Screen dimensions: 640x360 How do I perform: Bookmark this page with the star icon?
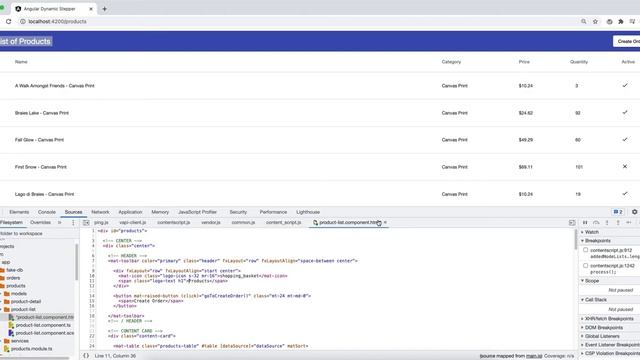point(596,21)
